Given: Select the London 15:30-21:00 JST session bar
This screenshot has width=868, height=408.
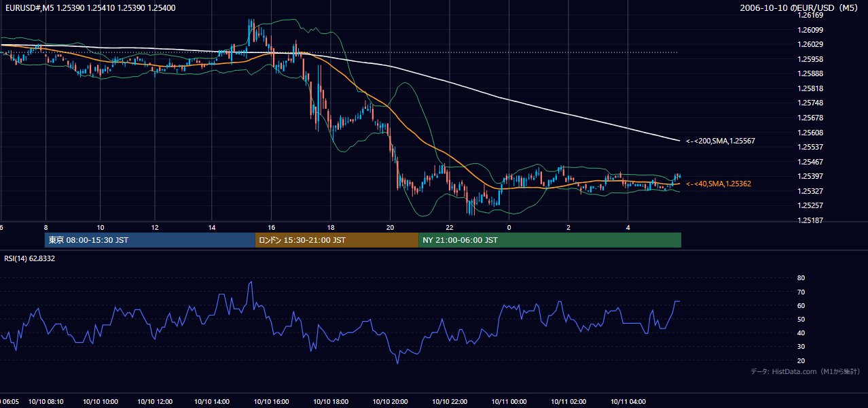Looking at the screenshot, I should click(337, 240).
